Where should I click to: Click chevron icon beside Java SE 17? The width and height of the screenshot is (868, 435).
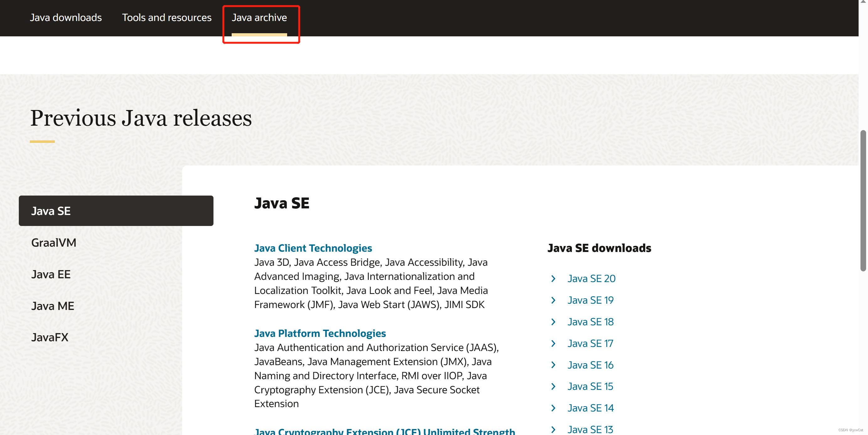[553, 343]
